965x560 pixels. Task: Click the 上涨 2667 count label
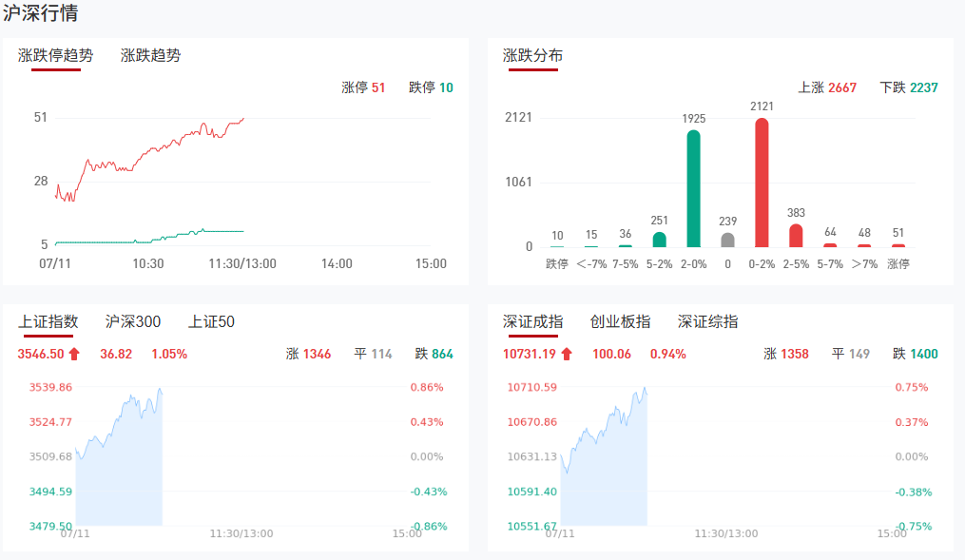click(x=827, y=87)
